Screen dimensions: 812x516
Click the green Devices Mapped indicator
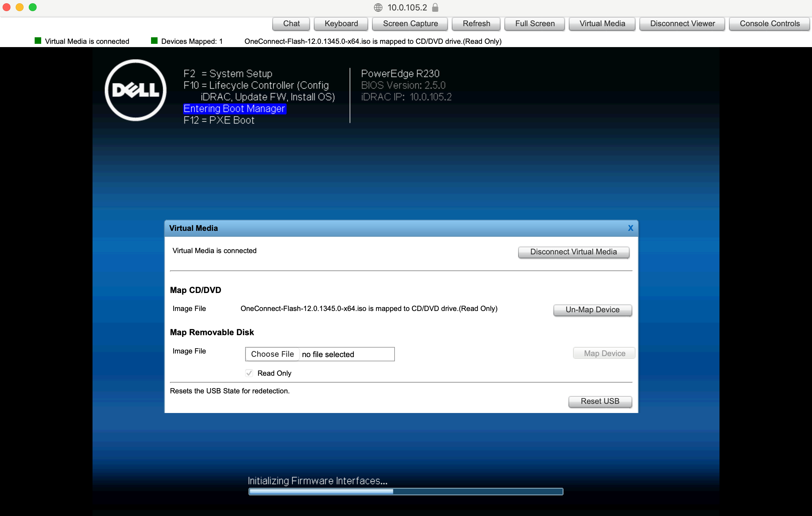[154, 41]
